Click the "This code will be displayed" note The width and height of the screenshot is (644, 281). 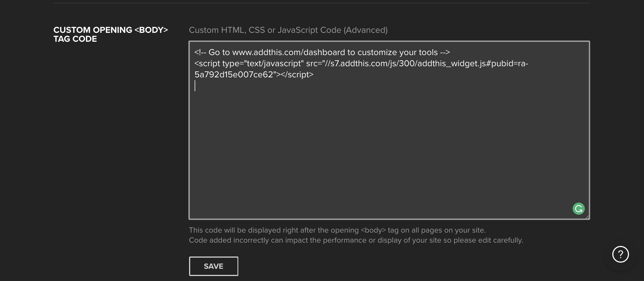click(x=337, y=230)
